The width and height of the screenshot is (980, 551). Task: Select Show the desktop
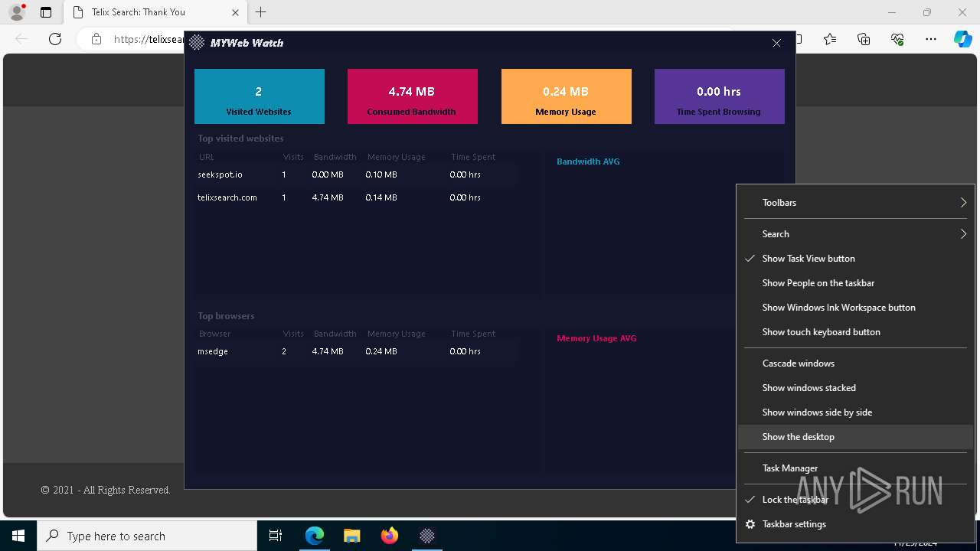tap(855, 437)
